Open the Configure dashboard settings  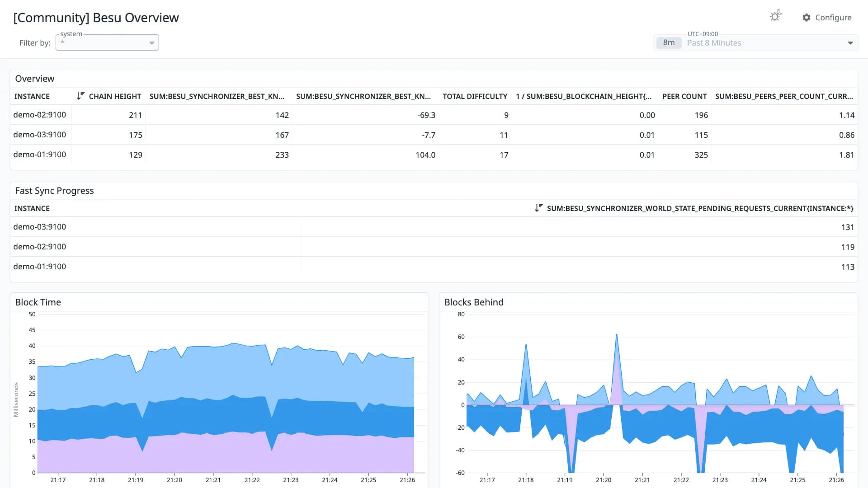827,18
